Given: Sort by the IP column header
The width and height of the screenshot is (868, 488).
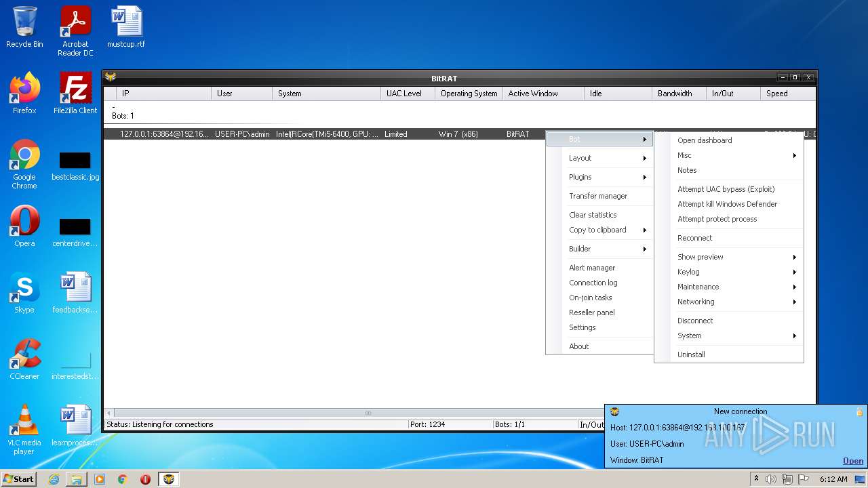Looking at the screenshot, I should coord(163,94).
